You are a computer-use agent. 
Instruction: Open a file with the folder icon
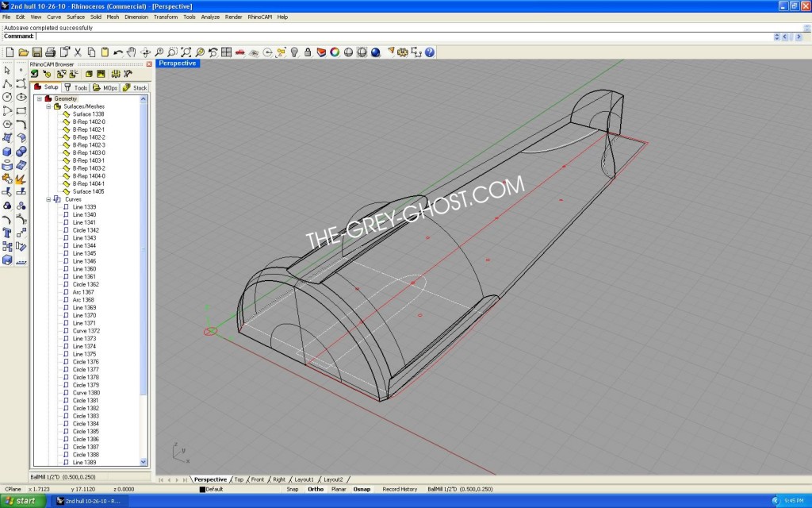23,52
